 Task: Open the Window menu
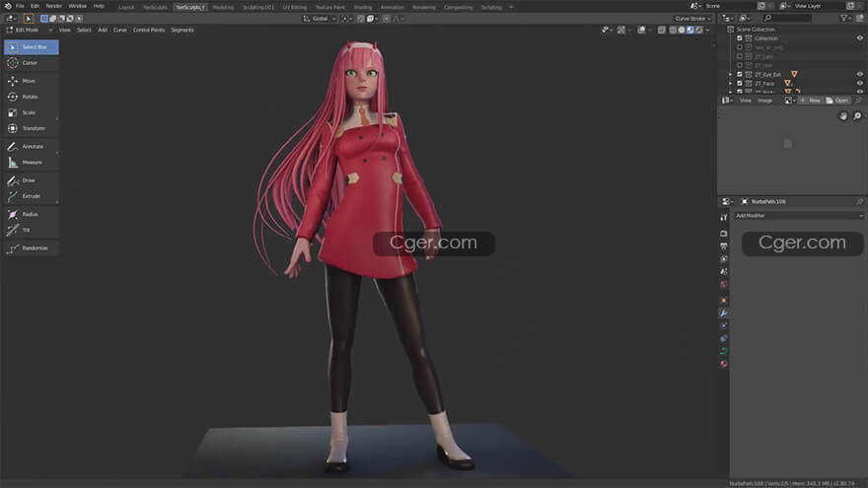tap(78, 6)
